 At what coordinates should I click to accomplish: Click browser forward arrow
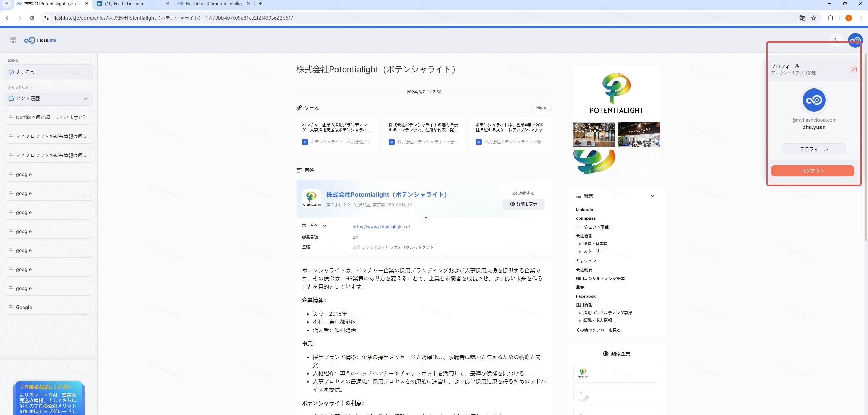tap(20, 18)
